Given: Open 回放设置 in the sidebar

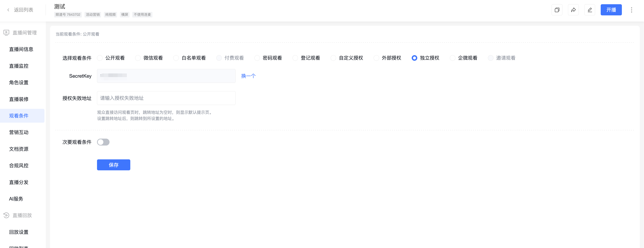Looking at the screenshot, I should coord(19,232).
